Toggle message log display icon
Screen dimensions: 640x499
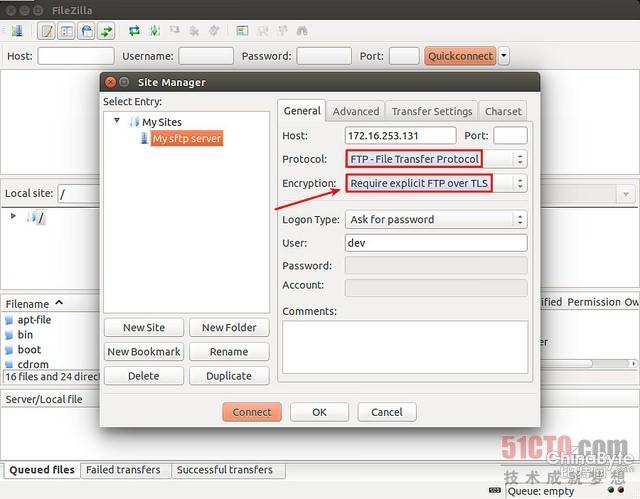(x=47, y=31)
